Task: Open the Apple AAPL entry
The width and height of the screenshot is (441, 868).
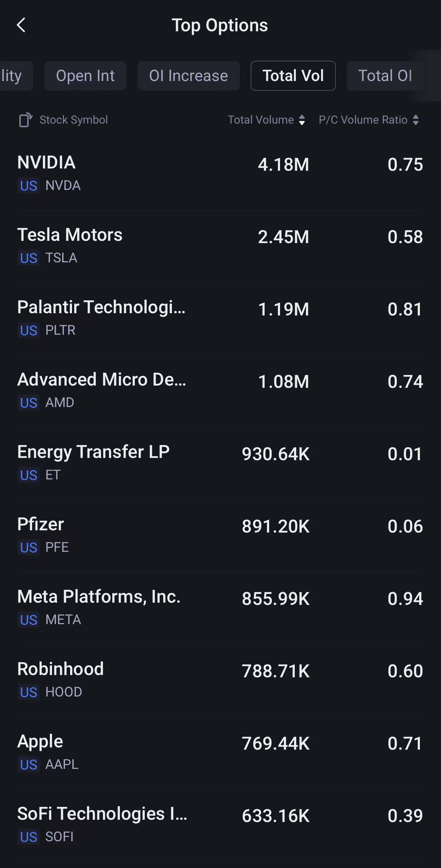Action: (x=220, y=752)
